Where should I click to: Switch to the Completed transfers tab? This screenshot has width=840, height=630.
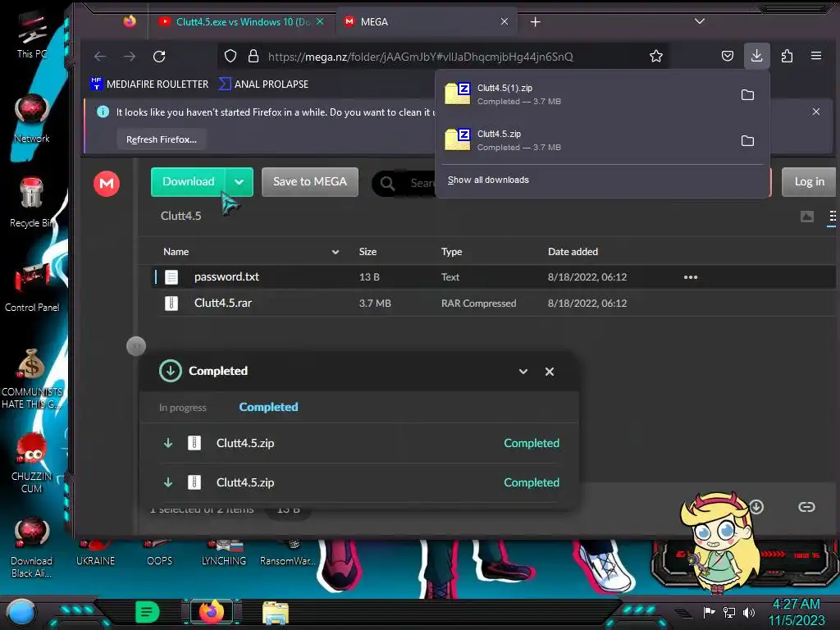click(x=268, y=407)
